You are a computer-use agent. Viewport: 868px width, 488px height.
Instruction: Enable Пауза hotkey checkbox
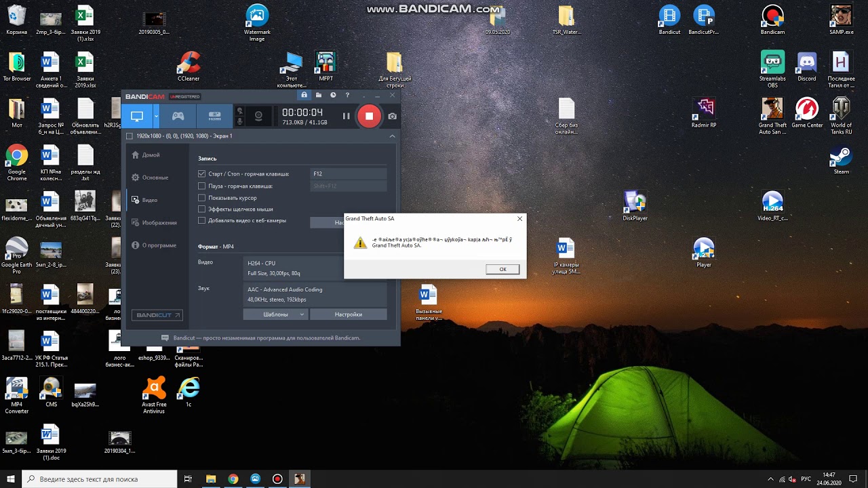click(x=201, y=186)
